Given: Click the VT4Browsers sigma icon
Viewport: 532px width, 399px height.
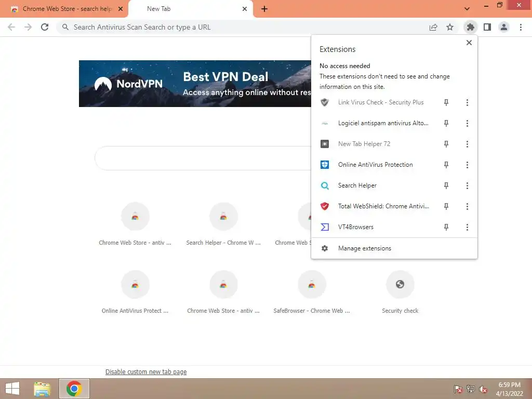Looking at the screenshot, I should 325,227.
